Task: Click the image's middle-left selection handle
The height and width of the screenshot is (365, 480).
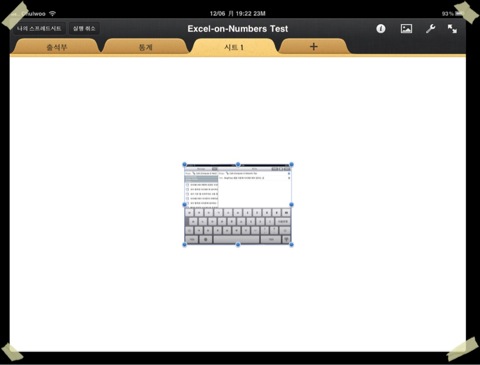Action: click(x=184, y=204)
